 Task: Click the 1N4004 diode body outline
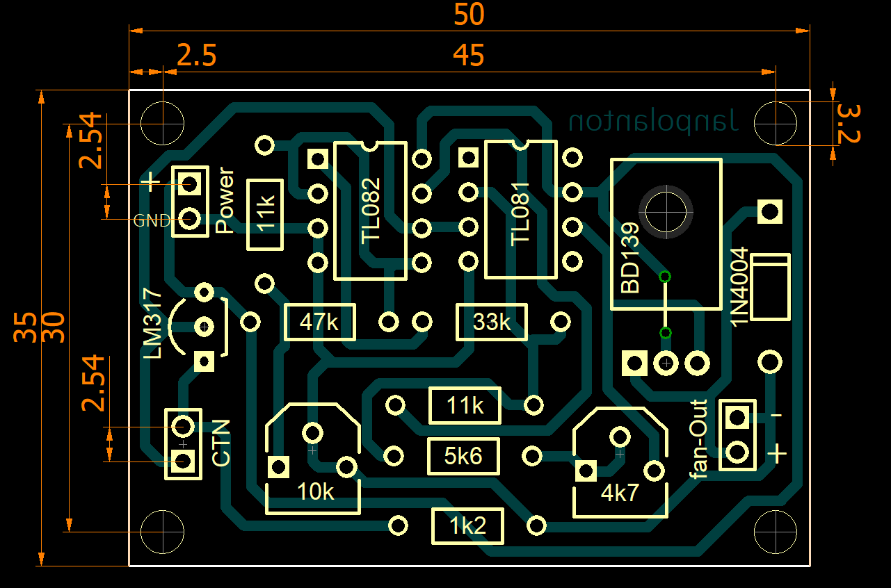pyautogui.click(x=771, y=288)
